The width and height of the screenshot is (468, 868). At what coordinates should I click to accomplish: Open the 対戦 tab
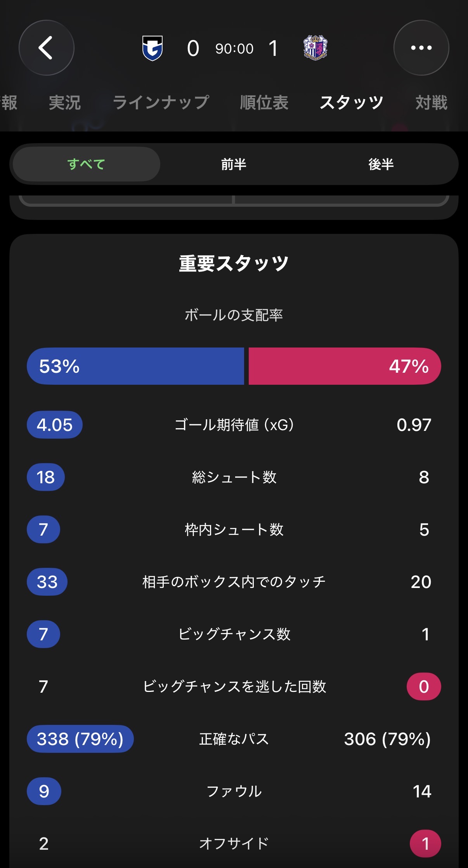point(431,103)
